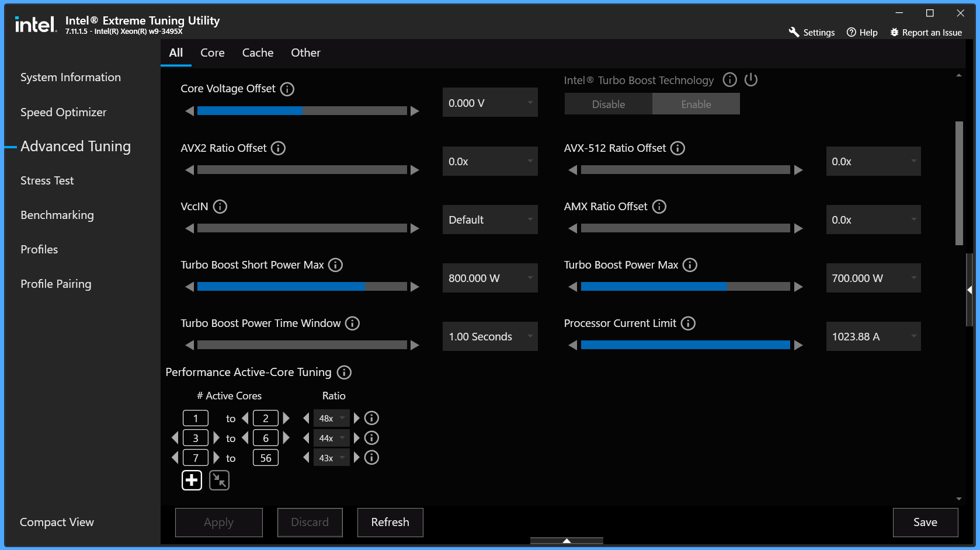Open the AVX-512 Ratio Offset value dropdown
The height and width of the screenshot is (550, 980).
pos(873,161)
